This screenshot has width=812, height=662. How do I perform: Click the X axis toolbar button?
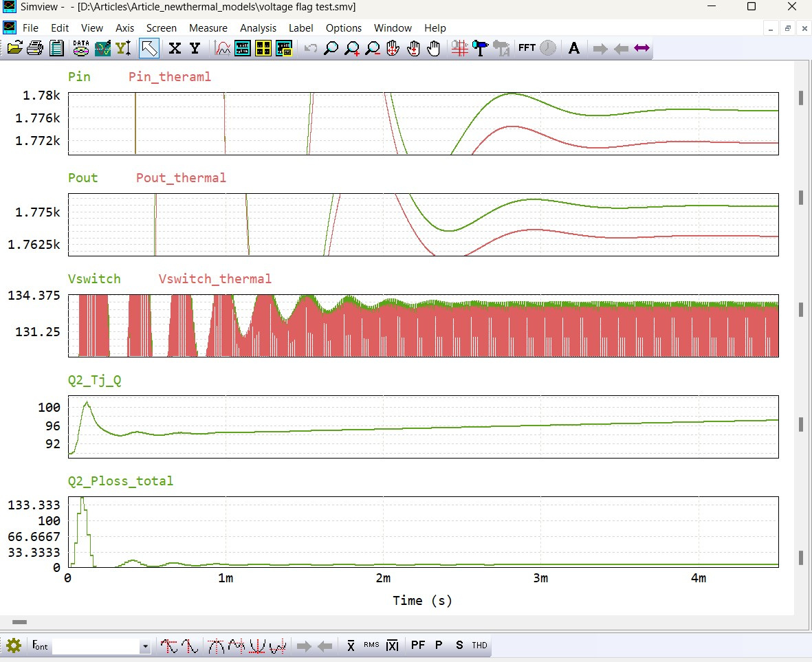point(175,48)
